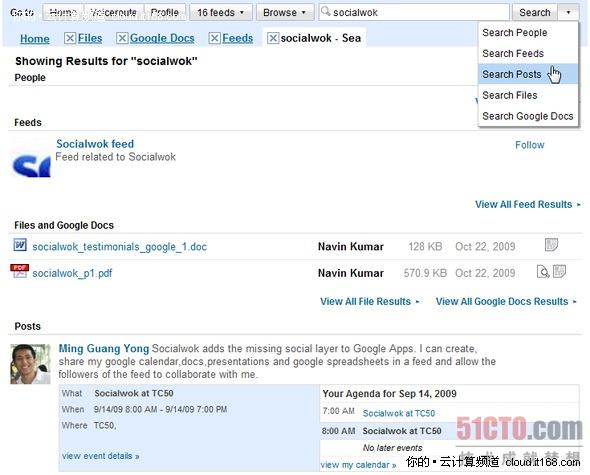590x475 pixels.
Task: Close the Files tab with its X icon
Action: 70,38
